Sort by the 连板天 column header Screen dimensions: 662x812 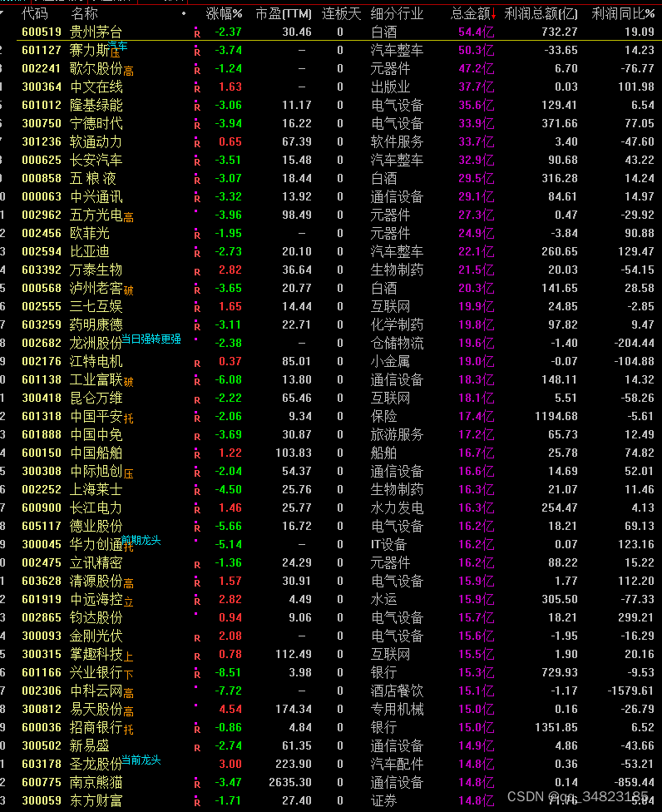click(341, 13)
